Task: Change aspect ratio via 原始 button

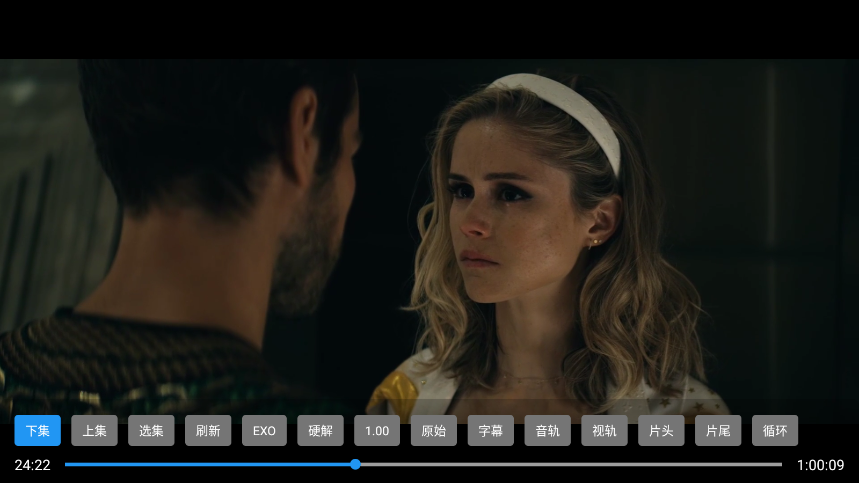Action: (434, 430)
